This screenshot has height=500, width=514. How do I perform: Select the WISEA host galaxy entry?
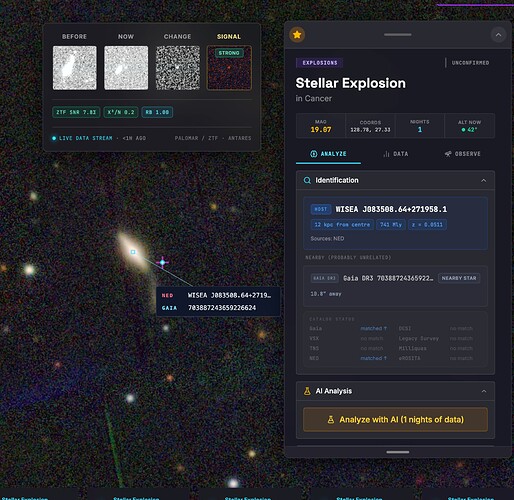pos(395,223)
